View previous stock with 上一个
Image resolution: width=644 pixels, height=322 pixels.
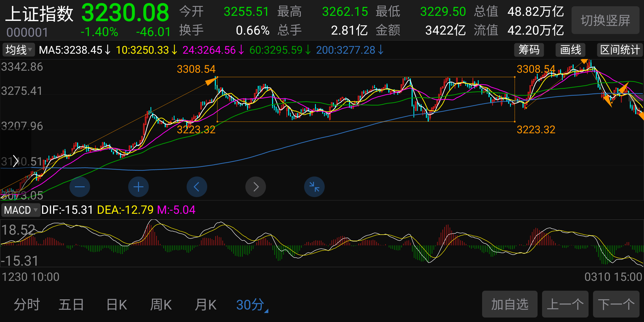click(x=565, y=304)
